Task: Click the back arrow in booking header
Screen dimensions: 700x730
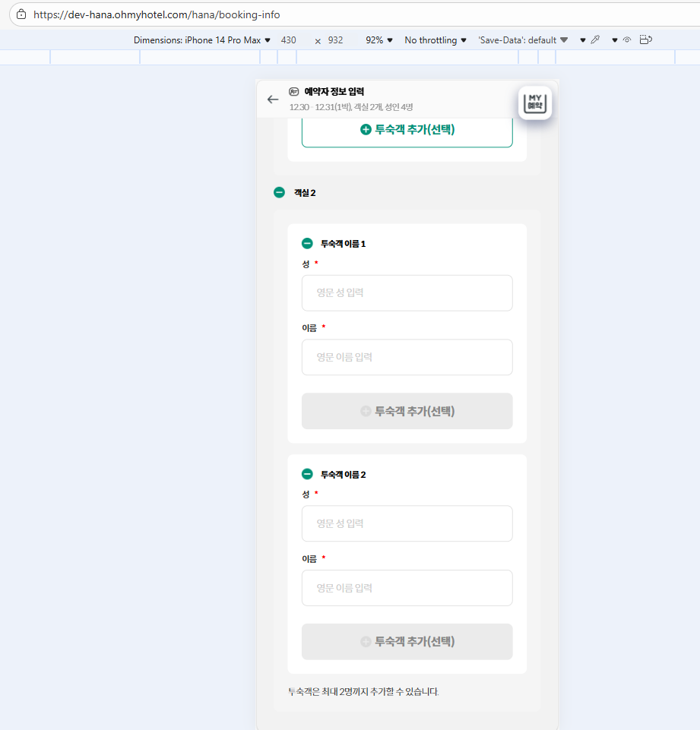Action: [x=273, y=100]
